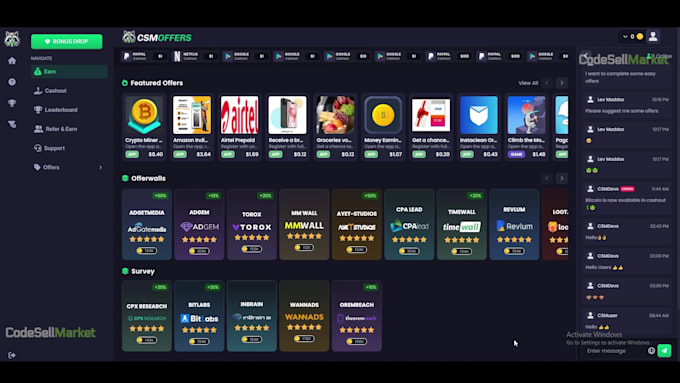Choose the Groceries voucher offer card
The image size is (680, 383).
(x=335, y=126)
